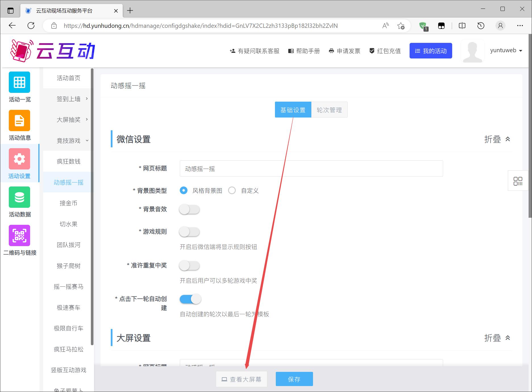Open the 活动一览 grid icon
The image size is (532, 392).
click(19, 82)
